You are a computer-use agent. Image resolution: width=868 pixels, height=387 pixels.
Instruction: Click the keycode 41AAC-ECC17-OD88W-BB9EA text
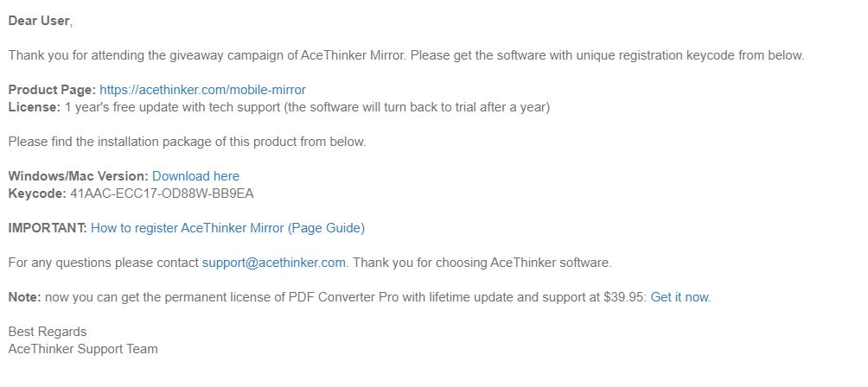pos(160,193)
